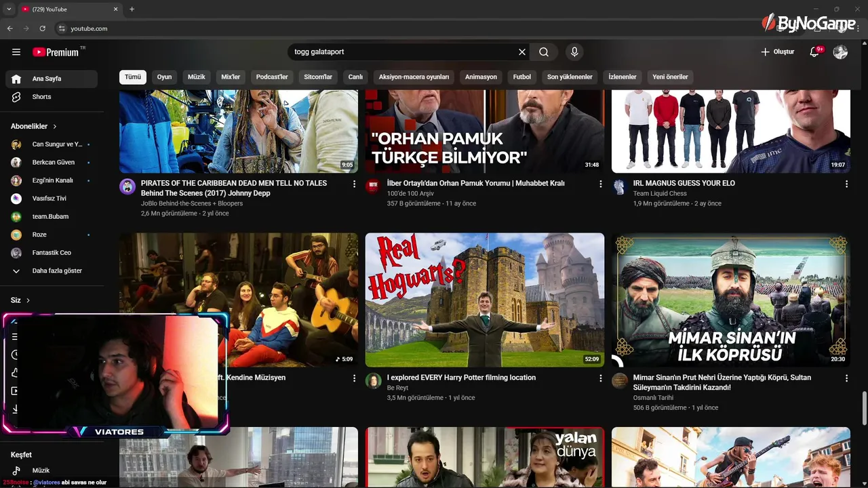Image resolution: width=868 pixels, height=488 pixels.
Task: Open the hamburger guide menu
Action: pyautogui.click(x=16, y=52)
